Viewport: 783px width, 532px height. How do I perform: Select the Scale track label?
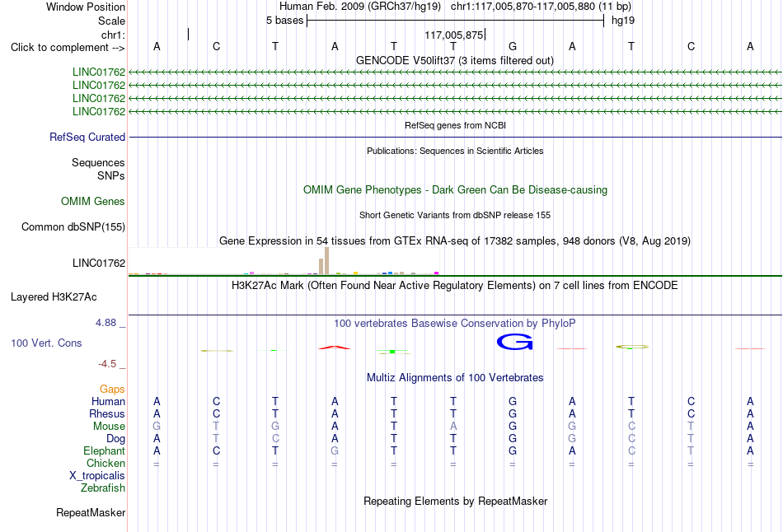[112, 21]
